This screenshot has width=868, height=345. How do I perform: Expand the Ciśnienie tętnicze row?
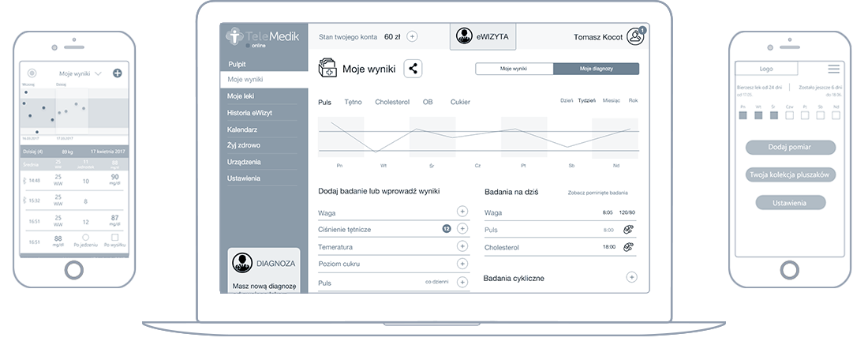(462, 229)
